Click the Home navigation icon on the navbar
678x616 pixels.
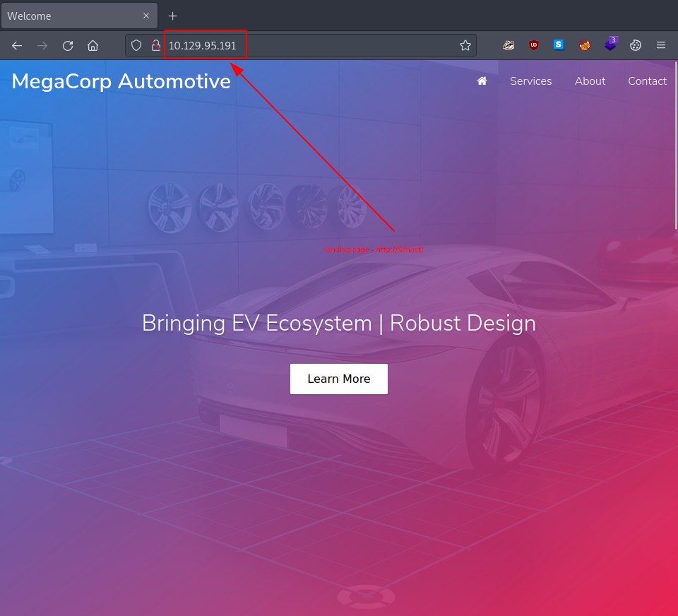pyautogui.click(x=482, y=81)
